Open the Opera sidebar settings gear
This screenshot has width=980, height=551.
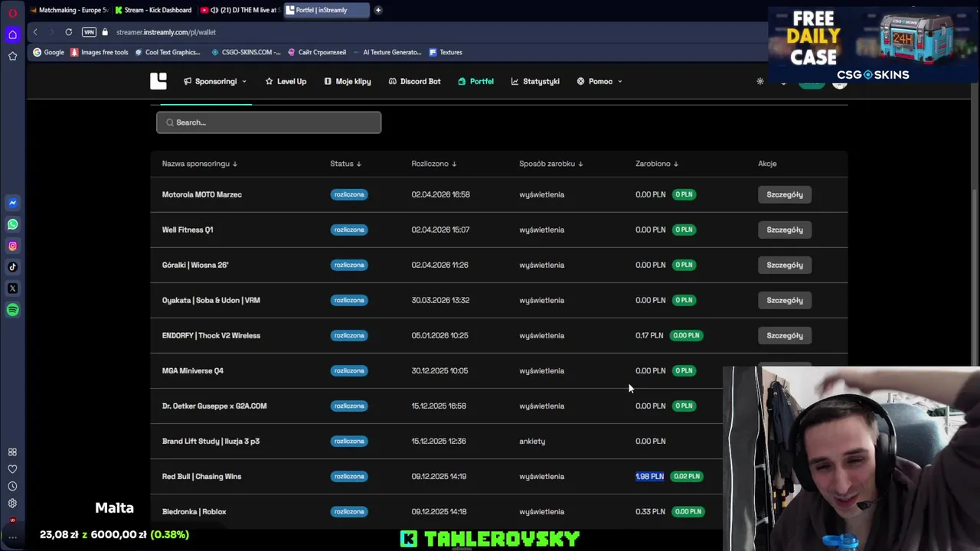[12, 504]
